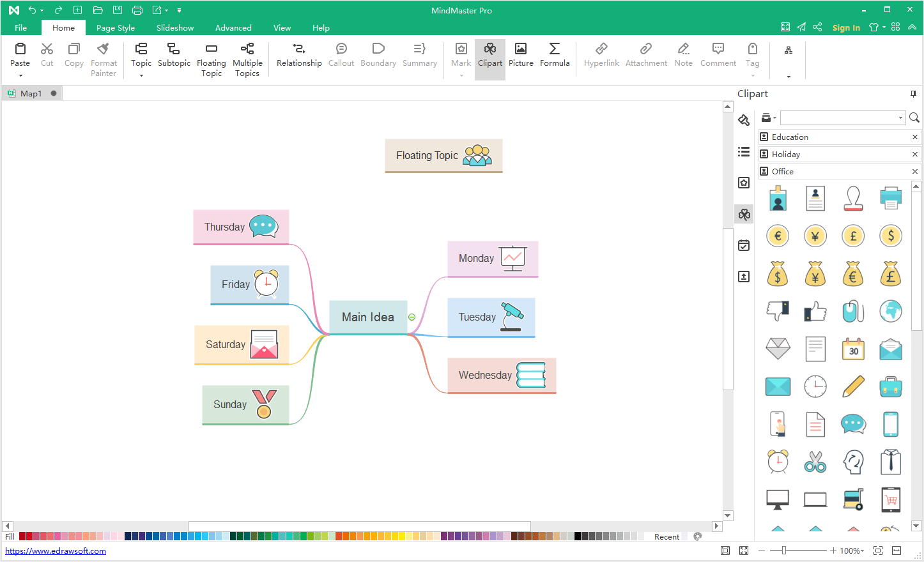Toggle the Clipart button in the ribbon
This screenshot has height=562, width=924.
[490, 54]
